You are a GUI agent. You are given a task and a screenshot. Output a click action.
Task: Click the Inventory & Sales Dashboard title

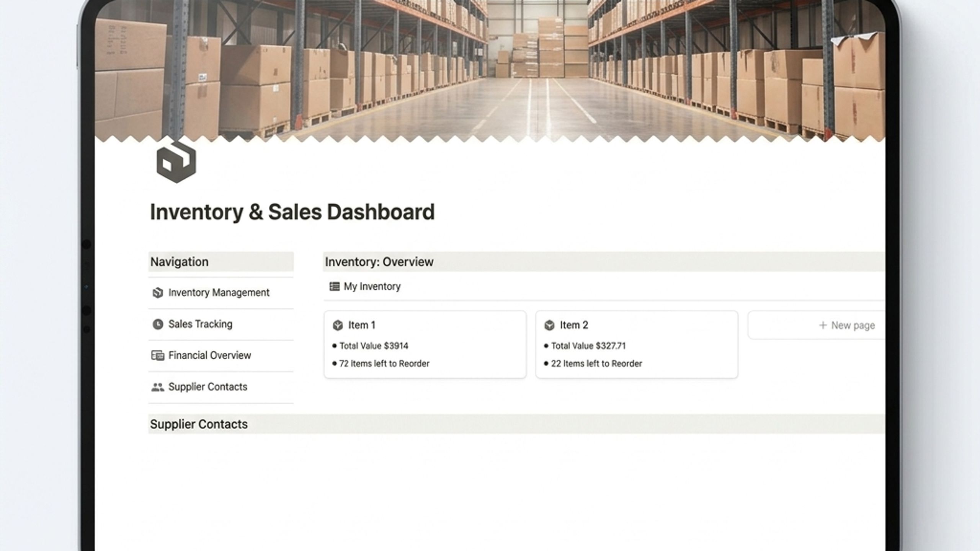pos(292,212)
